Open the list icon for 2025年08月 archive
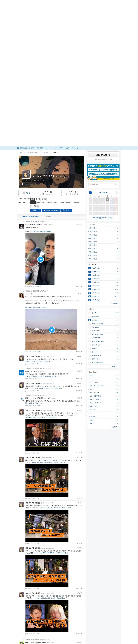The image size is (138, 644). click(90, 268)
